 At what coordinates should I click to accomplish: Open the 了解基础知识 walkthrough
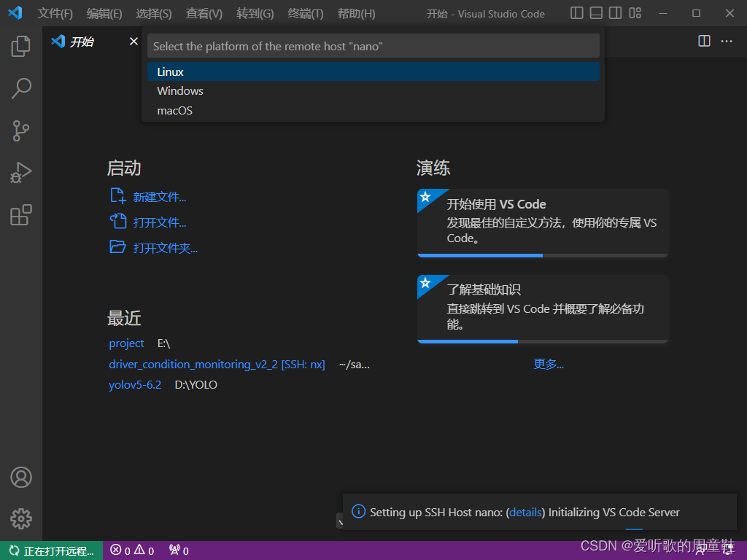543,308
